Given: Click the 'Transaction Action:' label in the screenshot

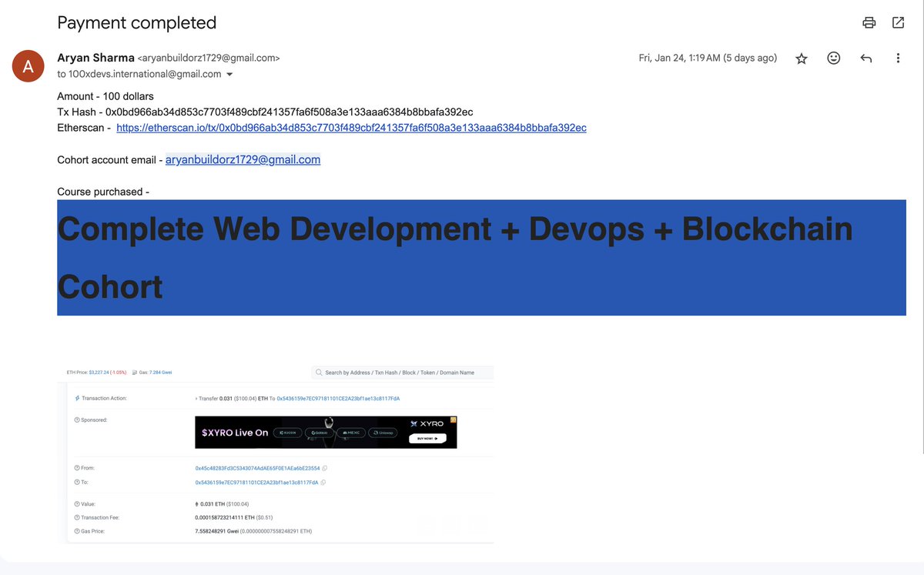Looking at the screenshot, I should [103, 399].
